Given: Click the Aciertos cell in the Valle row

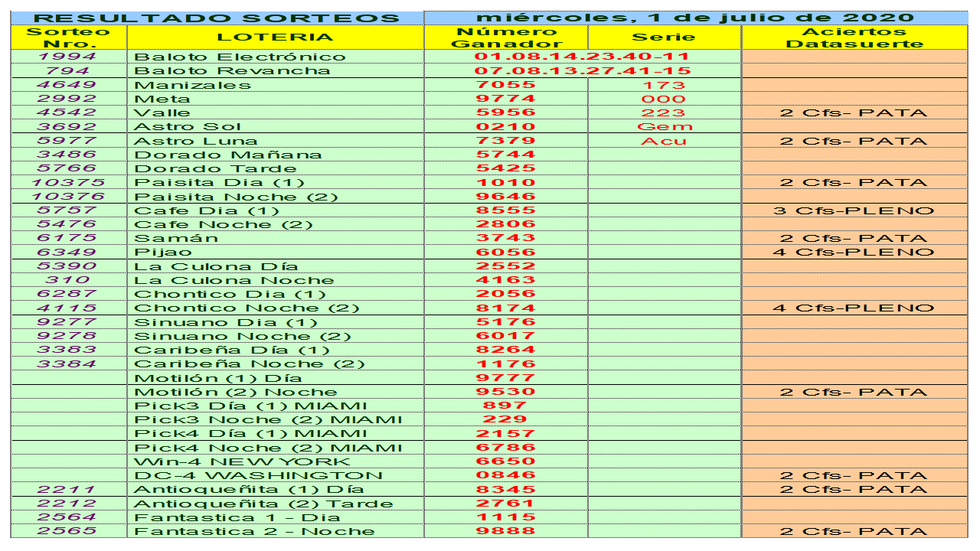Looking at the screenshot, I should point(854,112).
